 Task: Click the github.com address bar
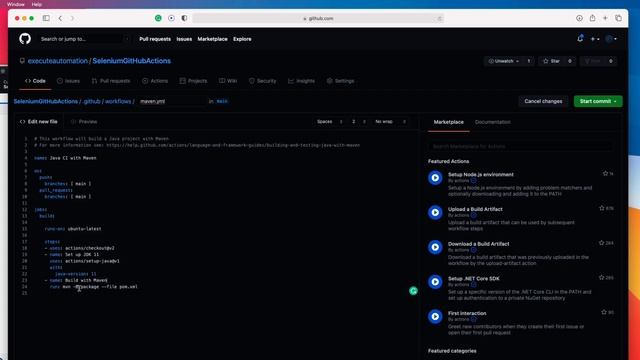(x=318, y=18)
